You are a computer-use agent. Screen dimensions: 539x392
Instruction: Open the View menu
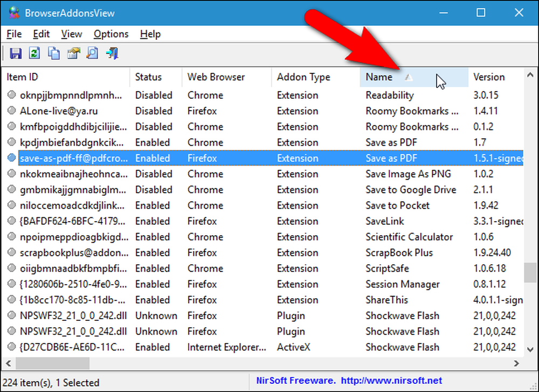(x=72, y=34)
